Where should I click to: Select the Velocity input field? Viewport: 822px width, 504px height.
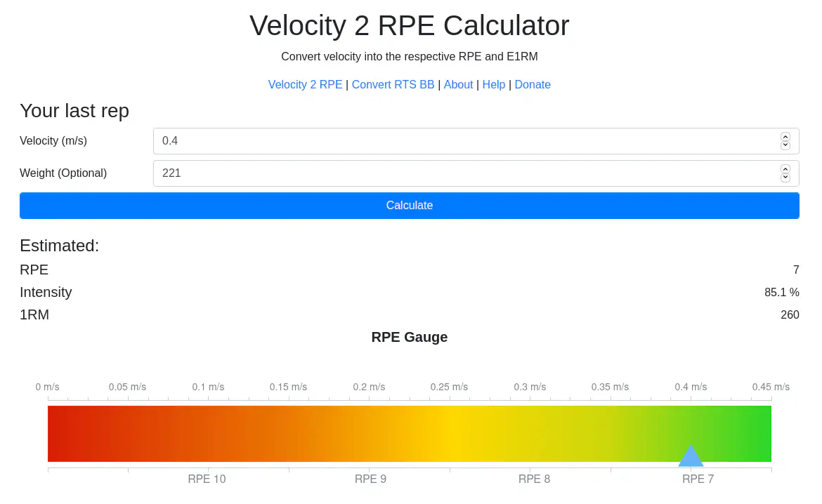click(x=422, y=140)
